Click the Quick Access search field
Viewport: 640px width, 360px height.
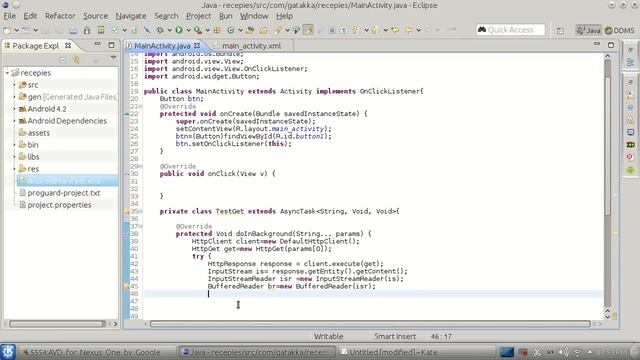point(510,30)
